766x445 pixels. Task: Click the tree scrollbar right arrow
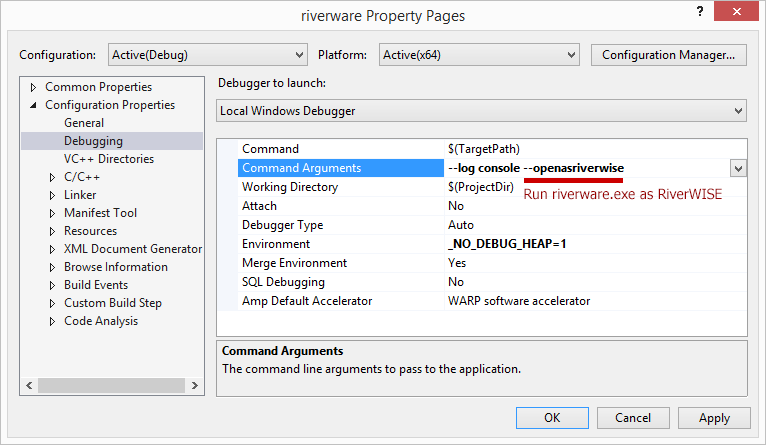[x=195, y=385]
